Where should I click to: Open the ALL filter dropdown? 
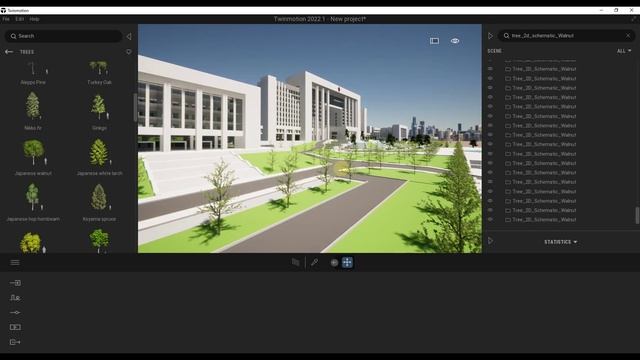click(624, 51)
